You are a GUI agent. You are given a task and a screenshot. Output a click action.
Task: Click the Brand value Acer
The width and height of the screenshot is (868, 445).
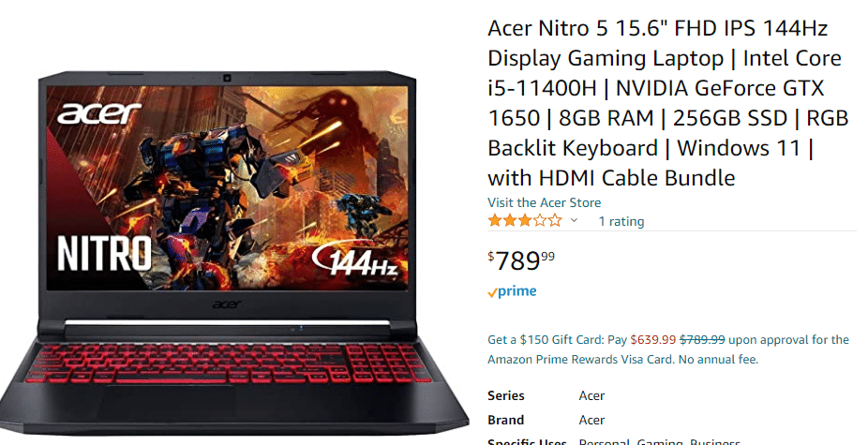pyautogui.click(x=591, y=420)
